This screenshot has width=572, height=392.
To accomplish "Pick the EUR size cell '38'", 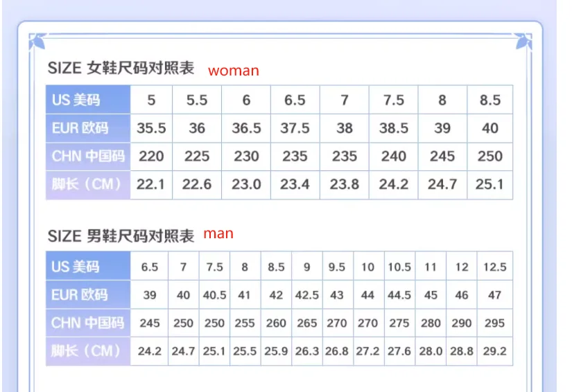I will click(345, 128).
